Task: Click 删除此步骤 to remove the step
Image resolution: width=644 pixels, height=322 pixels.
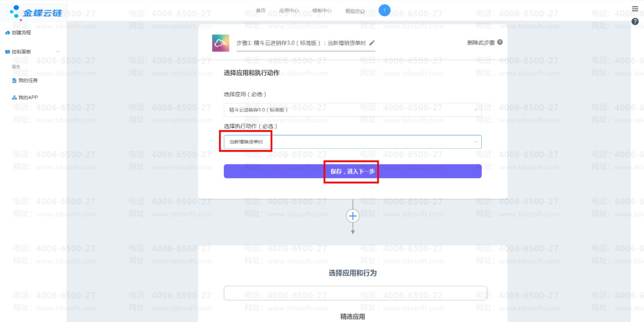Action: point(480,43)
